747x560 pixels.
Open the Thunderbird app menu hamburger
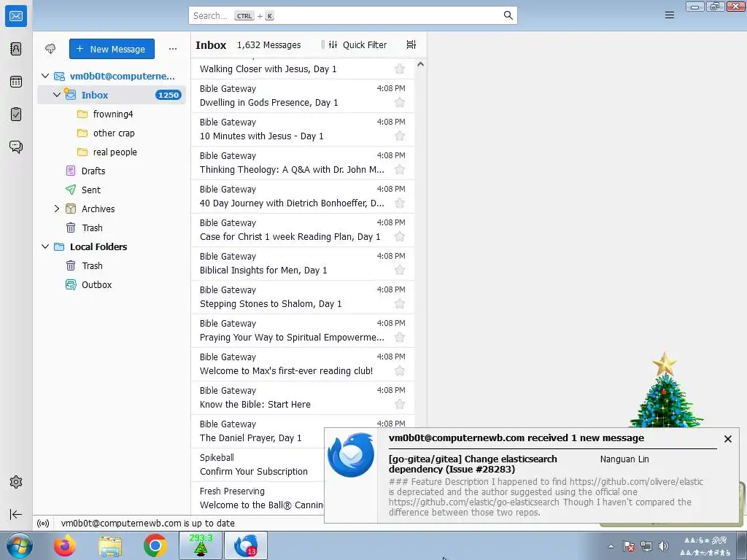(x=670, y=15)
